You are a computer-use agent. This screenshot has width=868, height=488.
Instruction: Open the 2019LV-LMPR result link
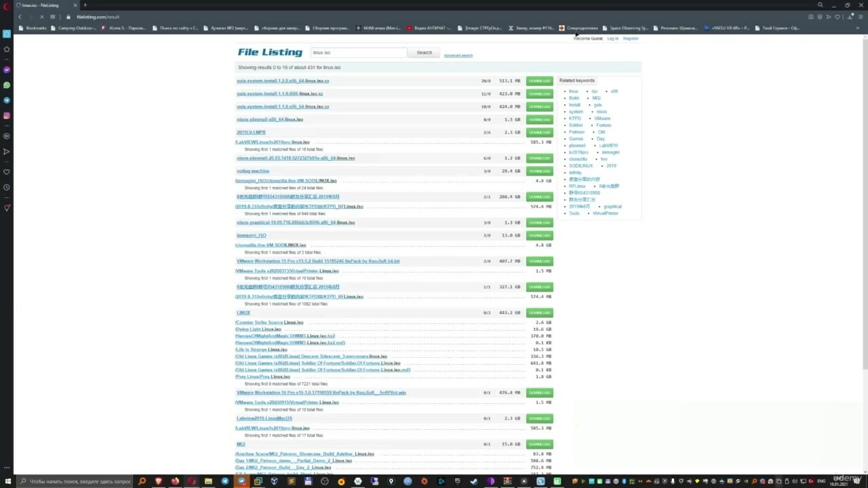(251, 132)
